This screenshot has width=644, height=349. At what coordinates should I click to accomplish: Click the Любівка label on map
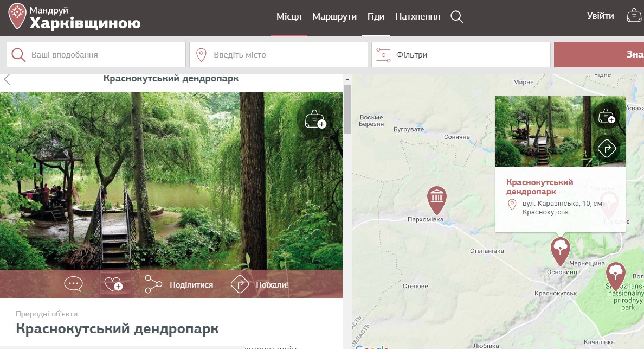point(486,346)
